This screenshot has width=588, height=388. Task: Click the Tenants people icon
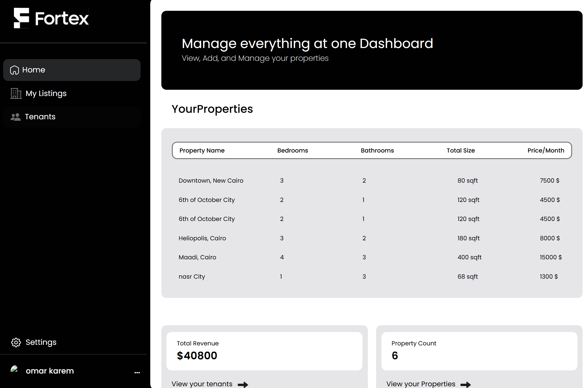pyautogui.click(x=16, y=117)
